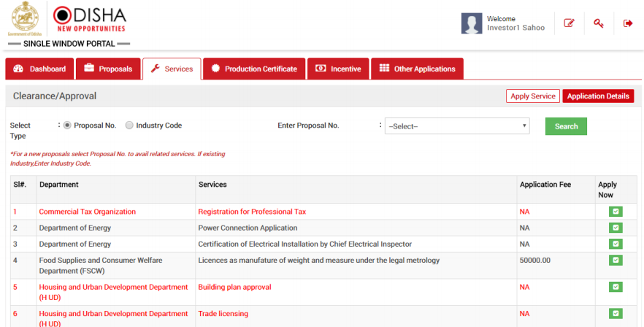Select the Industry Code radio button

pyautogui.click(x=129, y=126)
